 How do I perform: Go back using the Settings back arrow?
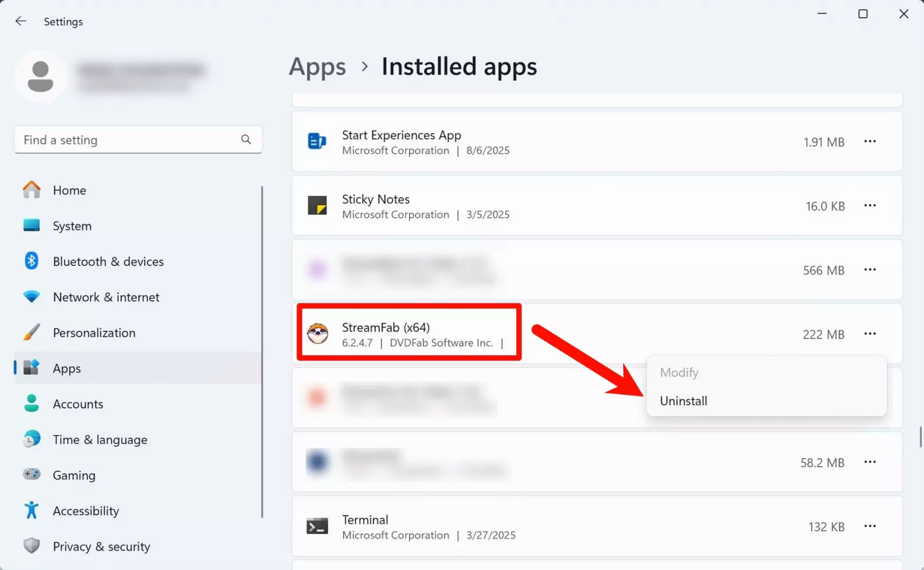point(21,21)
